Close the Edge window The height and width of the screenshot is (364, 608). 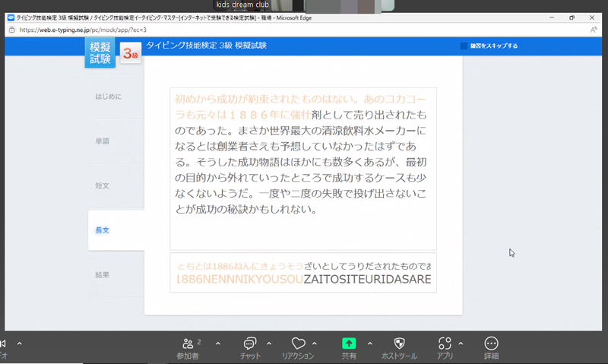[x=592, y=17]
